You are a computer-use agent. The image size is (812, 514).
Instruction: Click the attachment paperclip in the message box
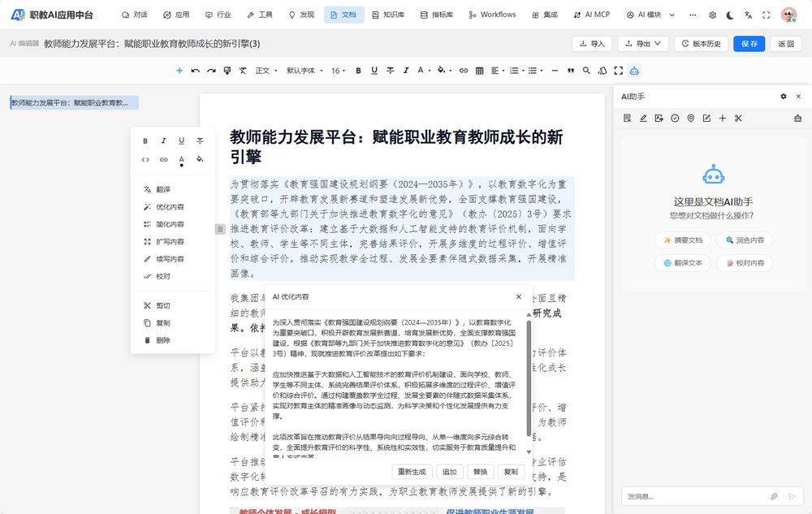click(x=774, y=496)
